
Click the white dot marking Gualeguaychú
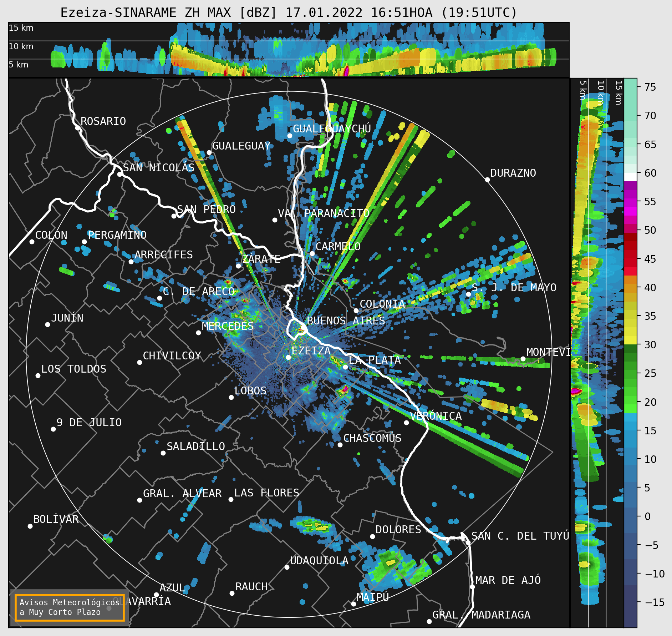tap(290, 136)
